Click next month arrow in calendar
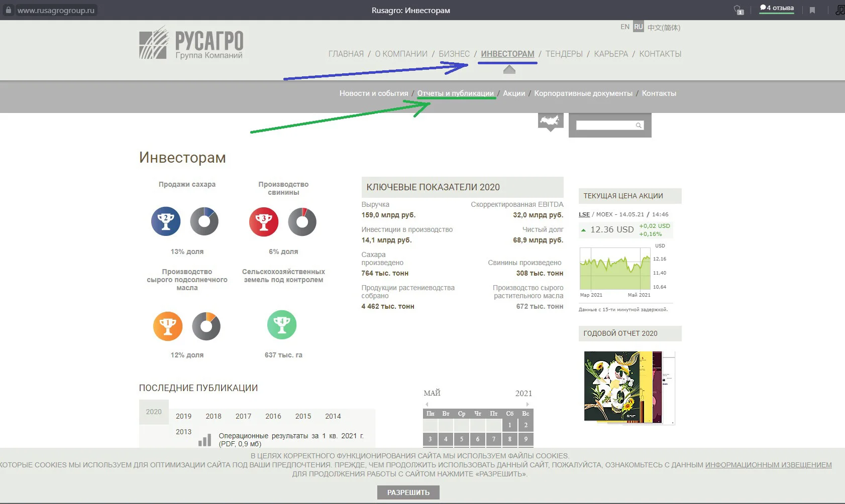 click(527, 404)
